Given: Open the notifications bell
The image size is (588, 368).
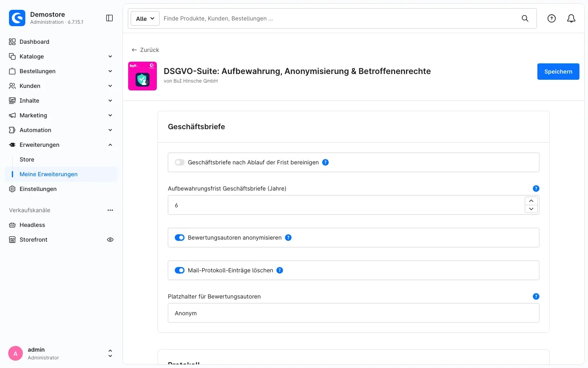Looking at the screenshot, I should (571, 18).
